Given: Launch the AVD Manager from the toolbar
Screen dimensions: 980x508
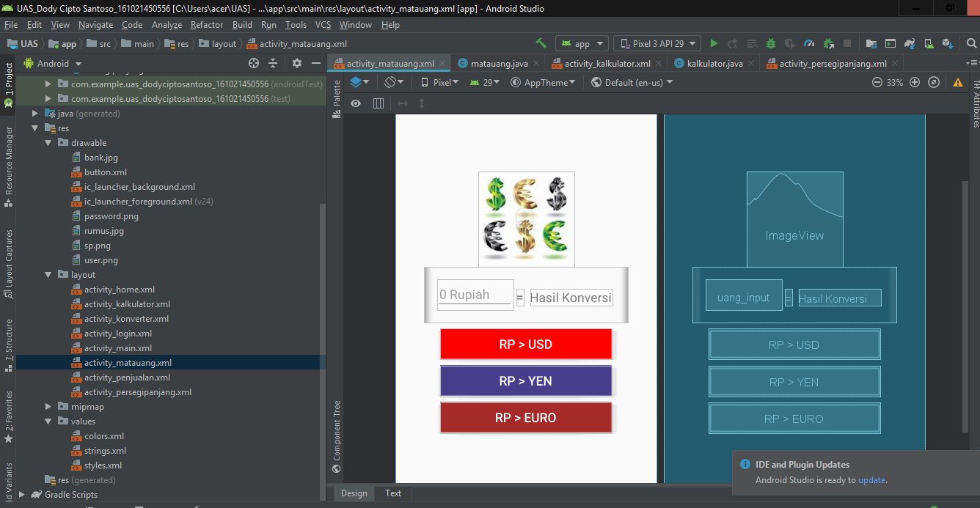Looking at the screenshot, I should click(x=929, y=43).
